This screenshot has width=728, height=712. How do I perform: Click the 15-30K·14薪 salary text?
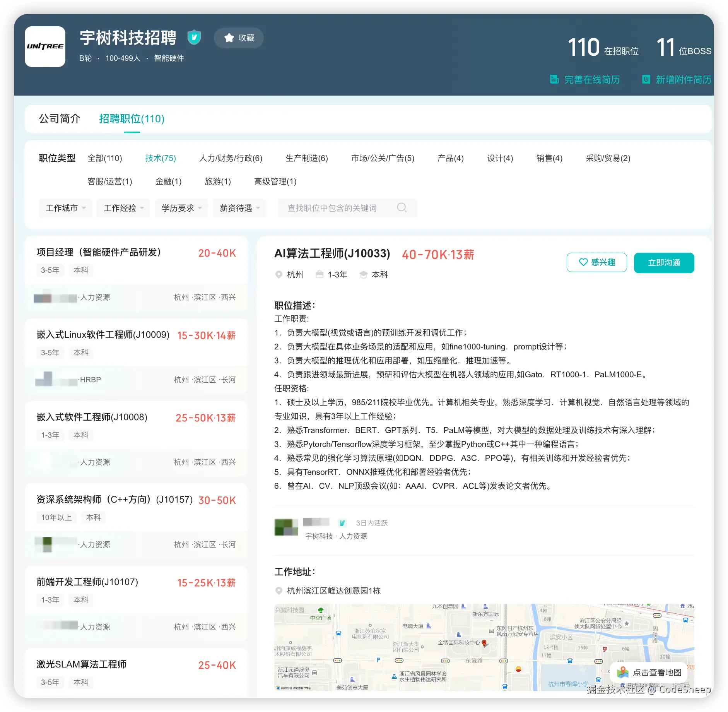tap(207, 335)
